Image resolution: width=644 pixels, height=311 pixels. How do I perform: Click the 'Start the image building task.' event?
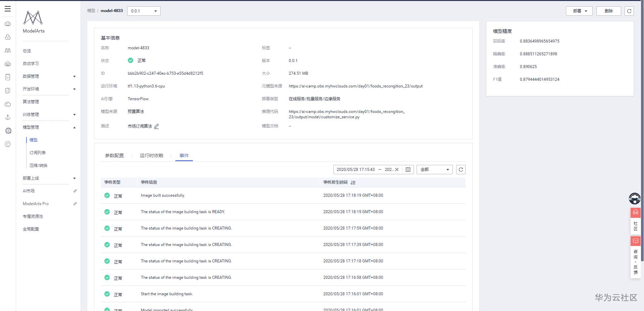[167, 294]
